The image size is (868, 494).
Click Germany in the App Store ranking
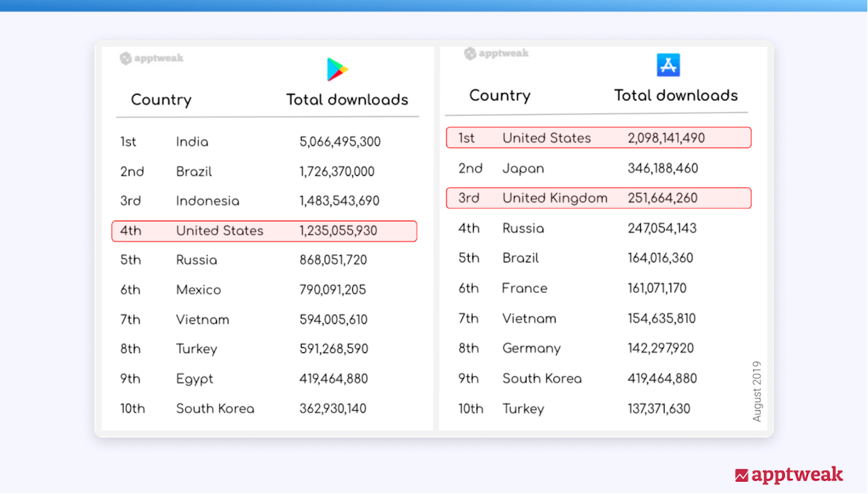pyautogui.click(x=531, y=349)
